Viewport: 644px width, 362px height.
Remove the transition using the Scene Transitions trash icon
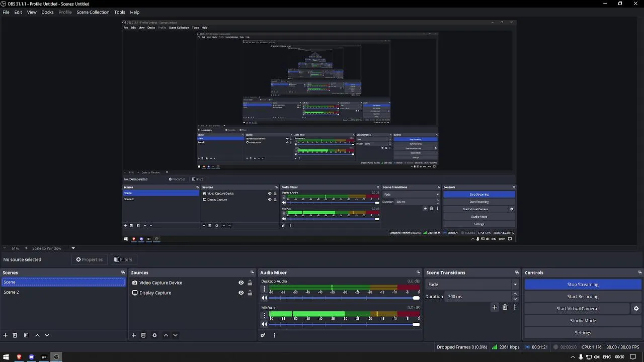505,307
